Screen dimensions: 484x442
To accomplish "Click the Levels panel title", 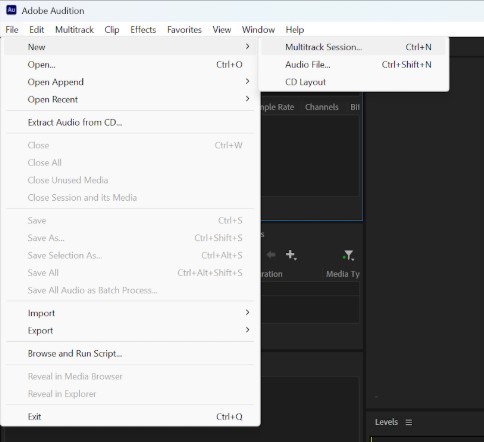I will [x=386, y=422].
